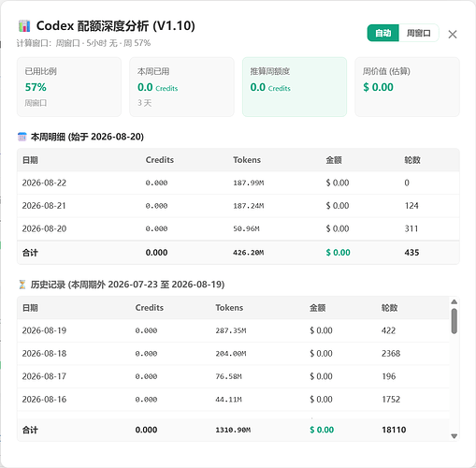Click the 2026-08-20 date cell

pyautogui.click(x=44, y=228)
